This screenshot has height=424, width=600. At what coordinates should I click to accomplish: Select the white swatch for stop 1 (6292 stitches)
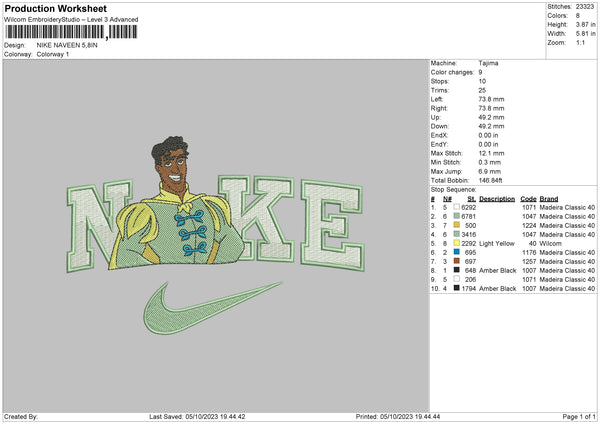[457, 207]
